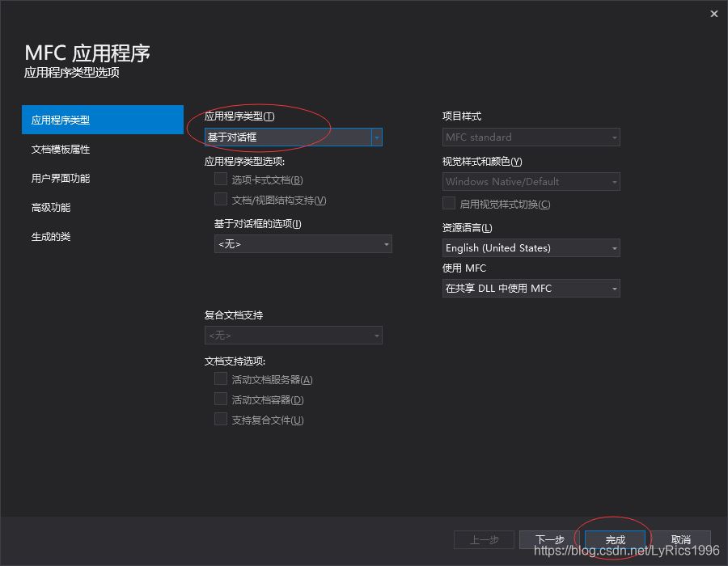Click the 上一步 button
Viewport: 728px width, 566px height.
484,539
